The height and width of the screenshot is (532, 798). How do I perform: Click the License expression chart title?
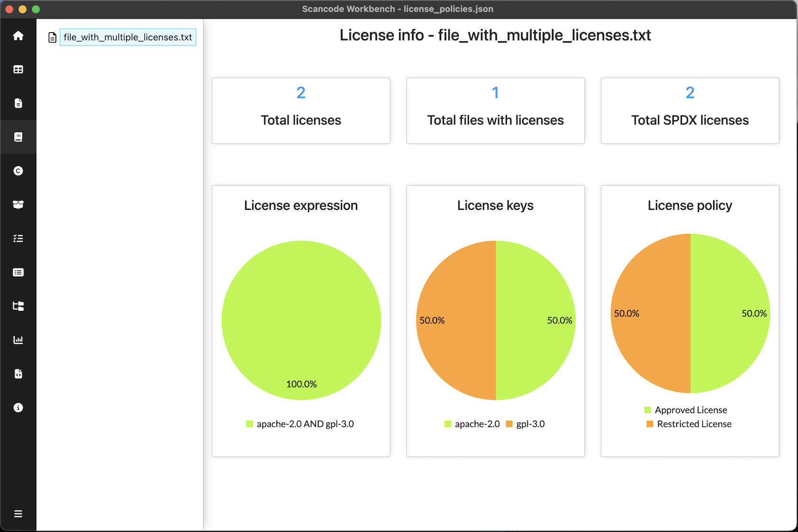301,205
